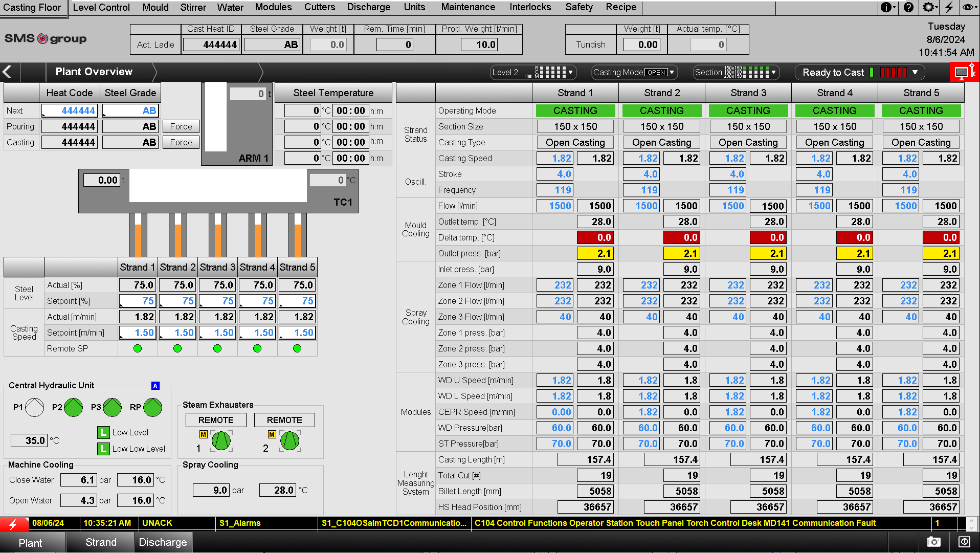
Task: Expand the second breadcrumb chevron
Action: click(260, 72)
